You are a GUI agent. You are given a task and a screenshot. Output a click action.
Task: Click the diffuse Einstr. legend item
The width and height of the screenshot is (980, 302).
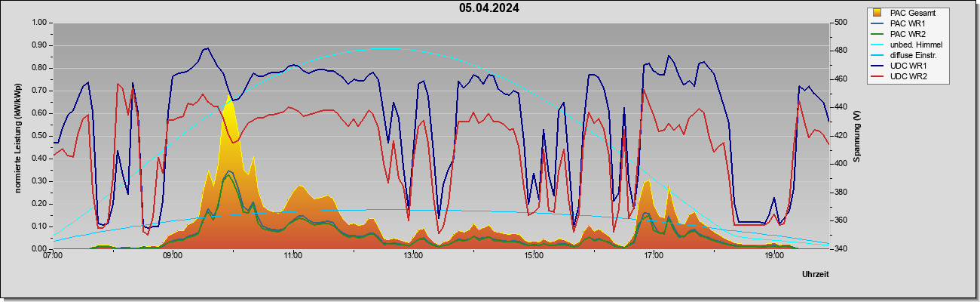[x=907, y=55]
